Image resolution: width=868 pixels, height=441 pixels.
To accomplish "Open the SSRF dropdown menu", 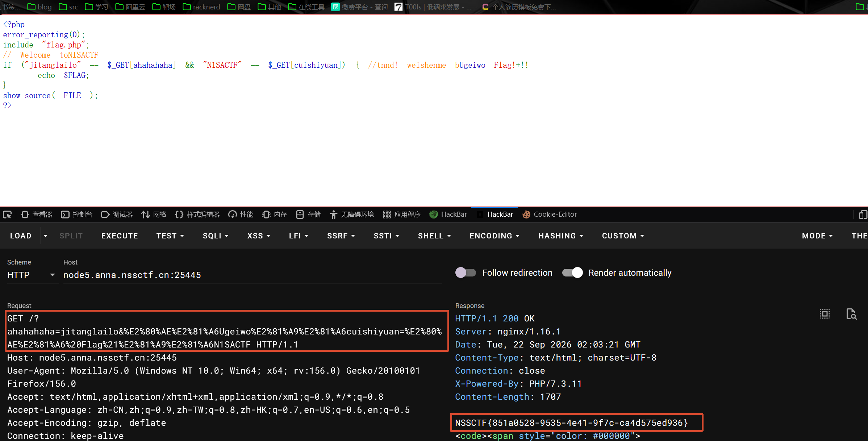I will tap(341, 236).
